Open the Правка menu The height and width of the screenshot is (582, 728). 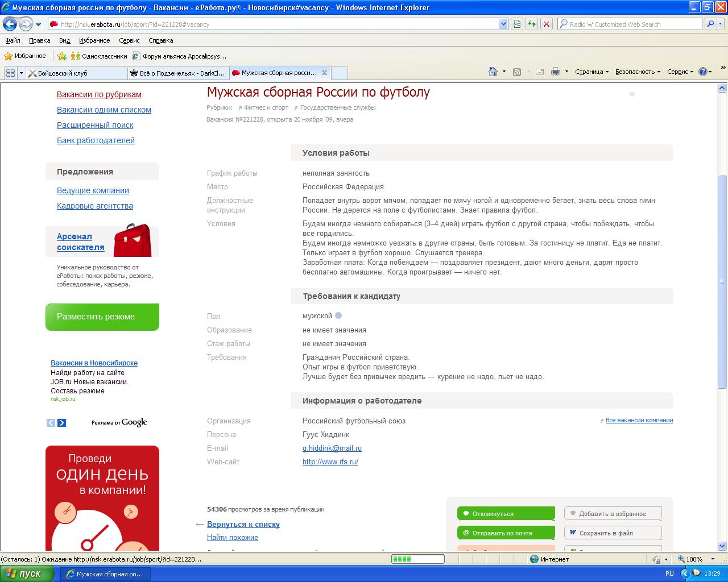[x=39, y=40]
